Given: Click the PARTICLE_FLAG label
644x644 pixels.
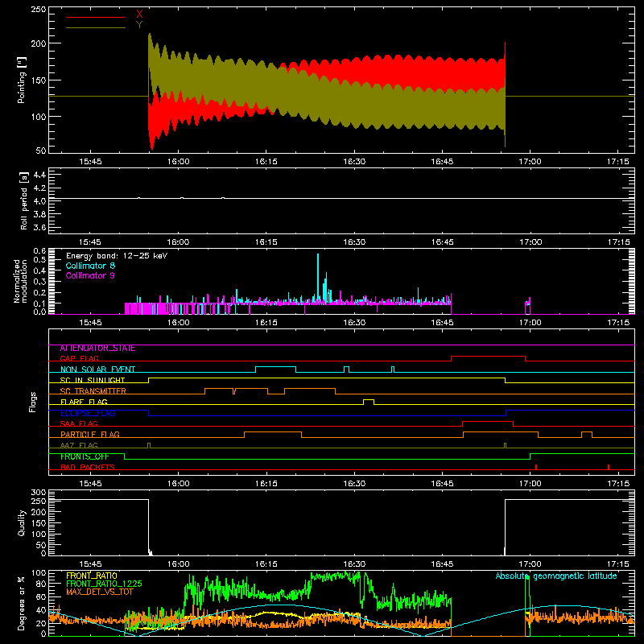Looking at the screenshot, I should (x=90, y=435).
